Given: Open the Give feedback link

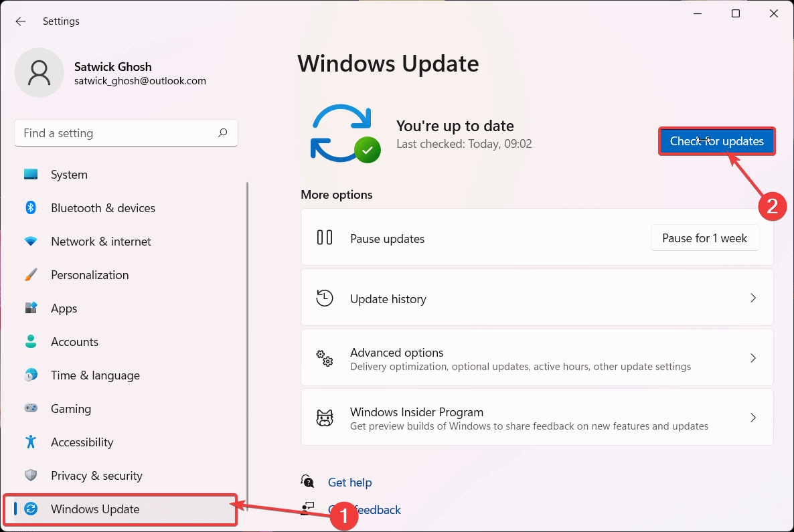Looking at the screenshot, I should (x=365, y=510).
